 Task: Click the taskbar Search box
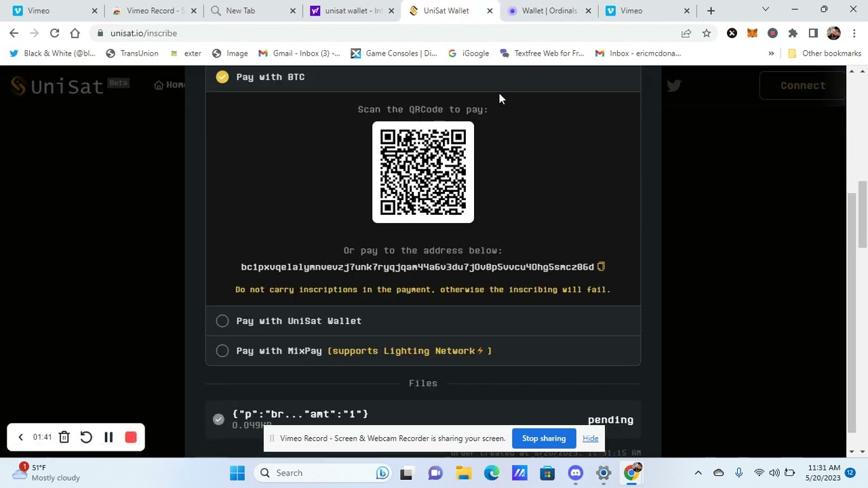click(321, 473)
